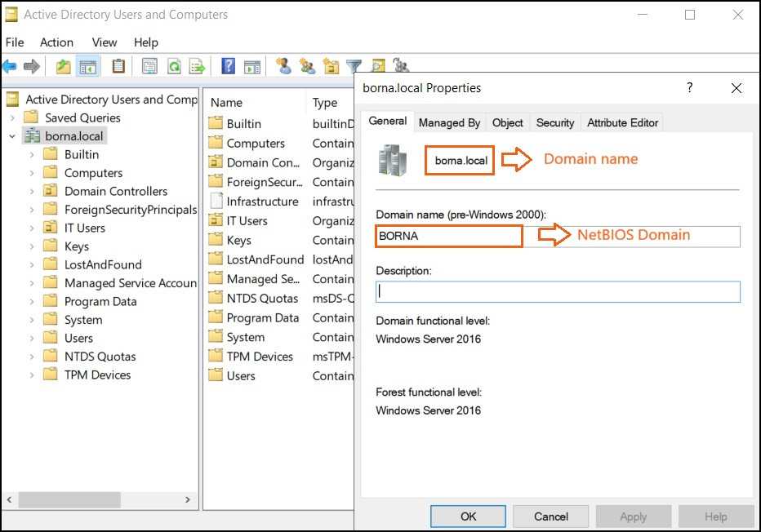Click the blue Help question mark icon

pyautogui.click(x=228, y=65)
